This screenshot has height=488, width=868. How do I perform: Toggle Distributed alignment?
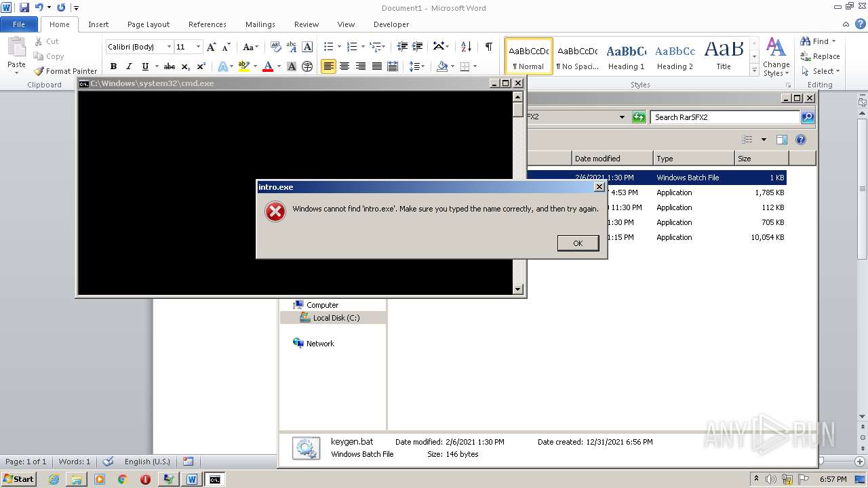click(393, 66)
